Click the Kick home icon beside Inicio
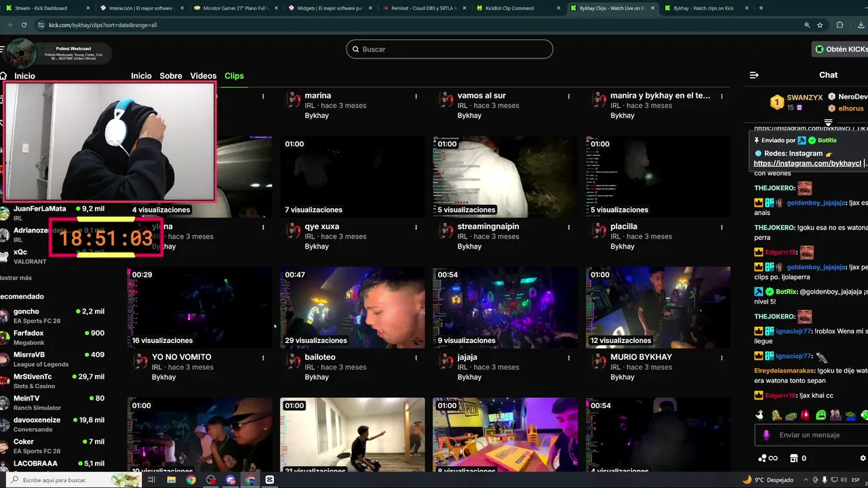This screenshot has height=488, width=868. pyautogui.click(x=3, y=76)
